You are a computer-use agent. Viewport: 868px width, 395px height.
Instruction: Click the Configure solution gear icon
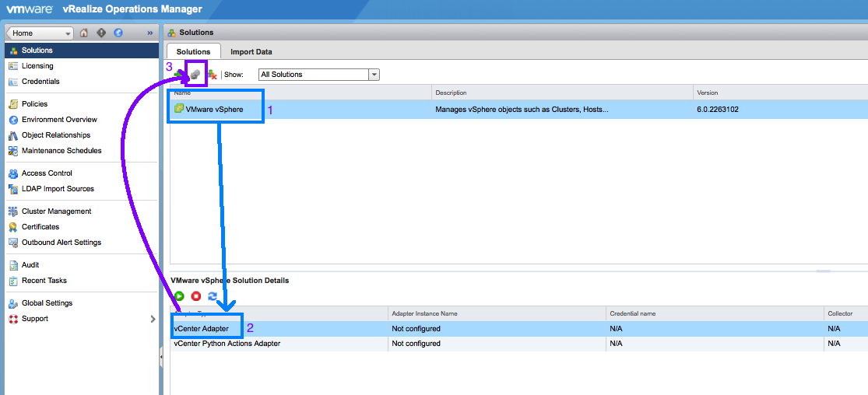click(195, 75)
